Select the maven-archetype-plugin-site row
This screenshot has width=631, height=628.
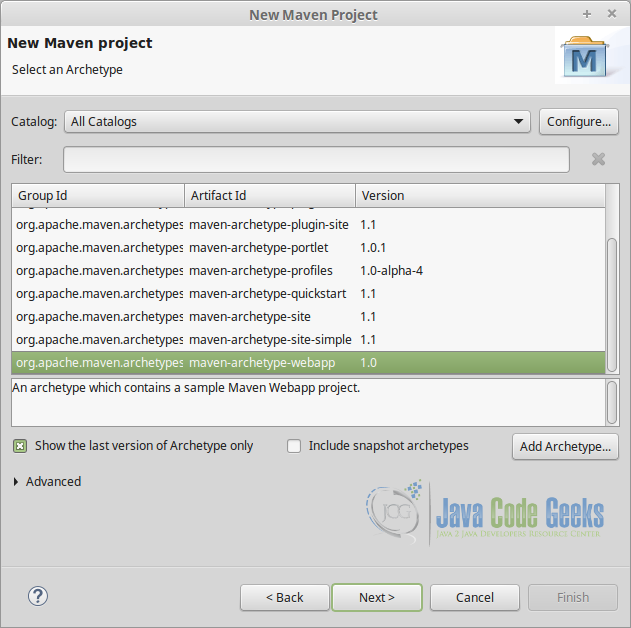click(x=308, y=224)
